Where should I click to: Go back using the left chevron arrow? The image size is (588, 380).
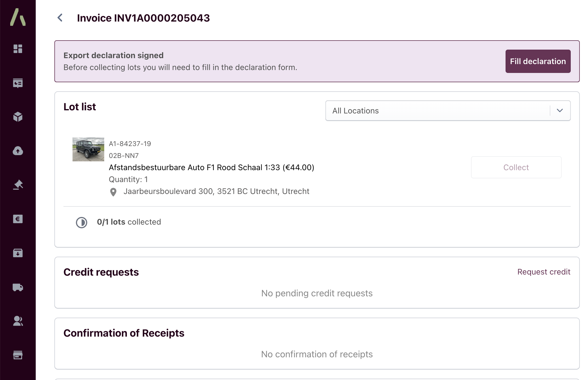pos(60,18)
